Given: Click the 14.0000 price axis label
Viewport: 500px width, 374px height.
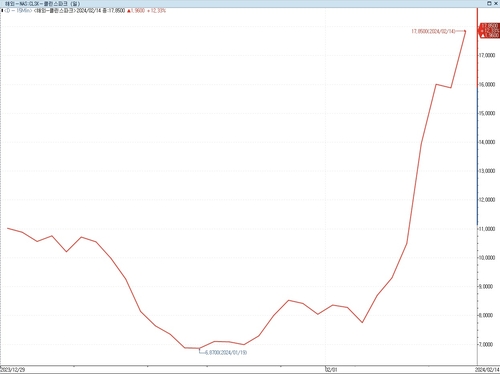Looking at the screenshot, I should pyautogui.click(x=487, y=142).
